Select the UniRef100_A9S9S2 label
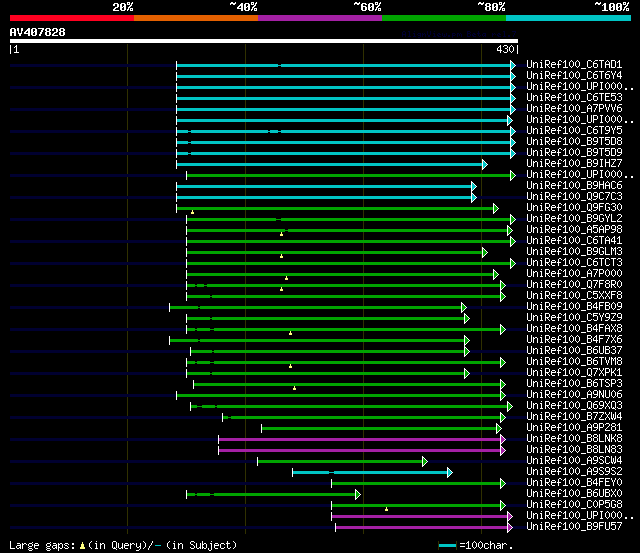Viewport: 640px width, 553px height. 574,472
